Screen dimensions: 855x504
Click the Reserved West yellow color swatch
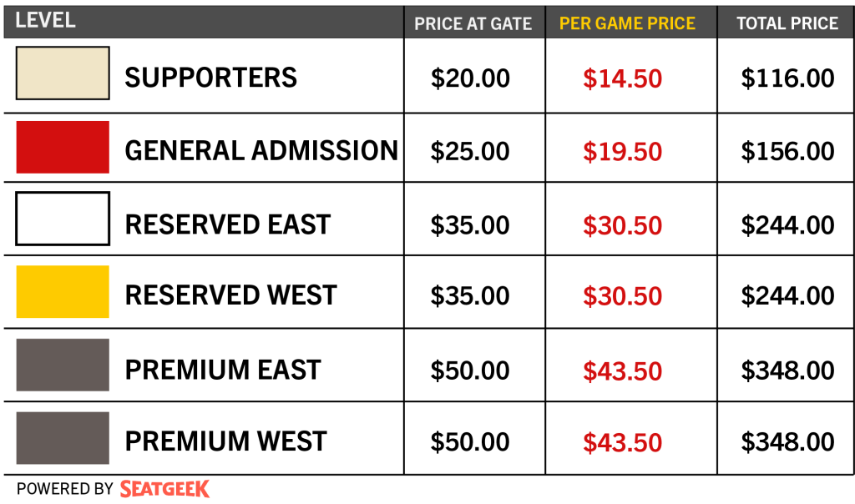click(63, 291)
